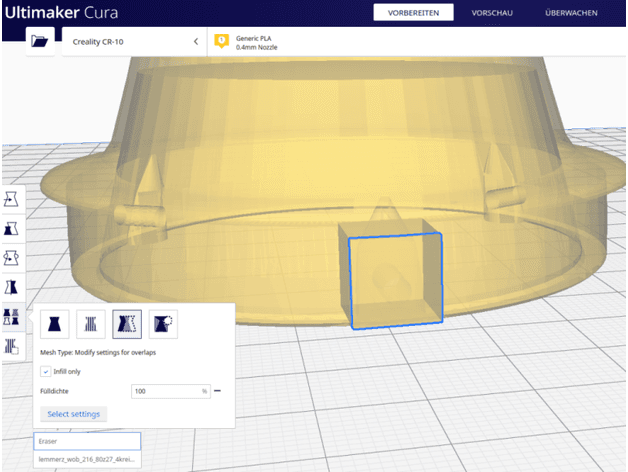Click the Fülldichte value field
The width and height of the screenshot is (628, 472).
tap(171, 391)
